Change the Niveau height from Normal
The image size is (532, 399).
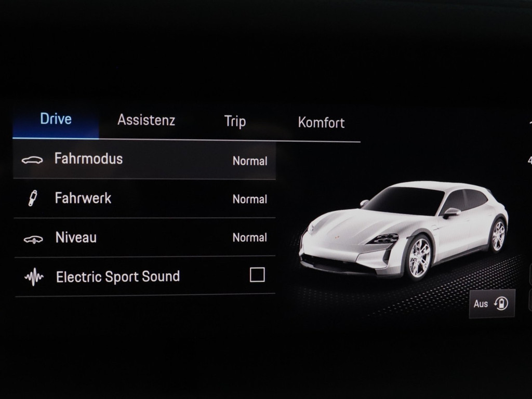(x=249, y=237)
